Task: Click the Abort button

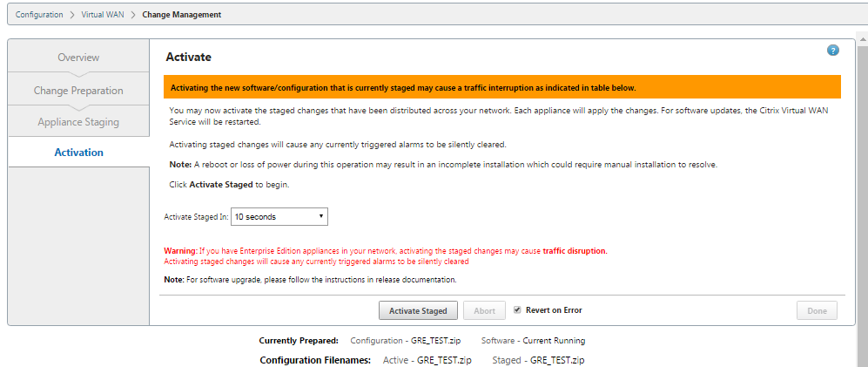Action: [484, 311]
